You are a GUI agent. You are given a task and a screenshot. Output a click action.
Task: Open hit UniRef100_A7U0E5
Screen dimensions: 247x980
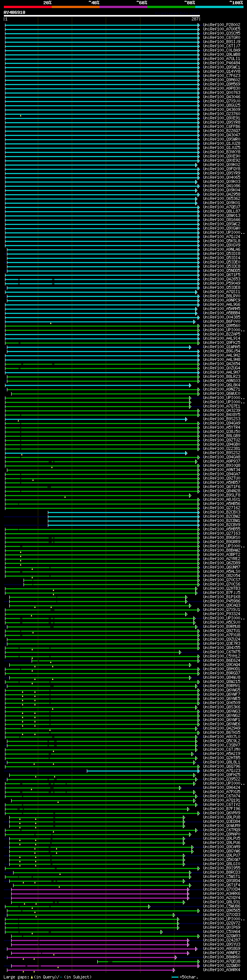click(222, 29)
